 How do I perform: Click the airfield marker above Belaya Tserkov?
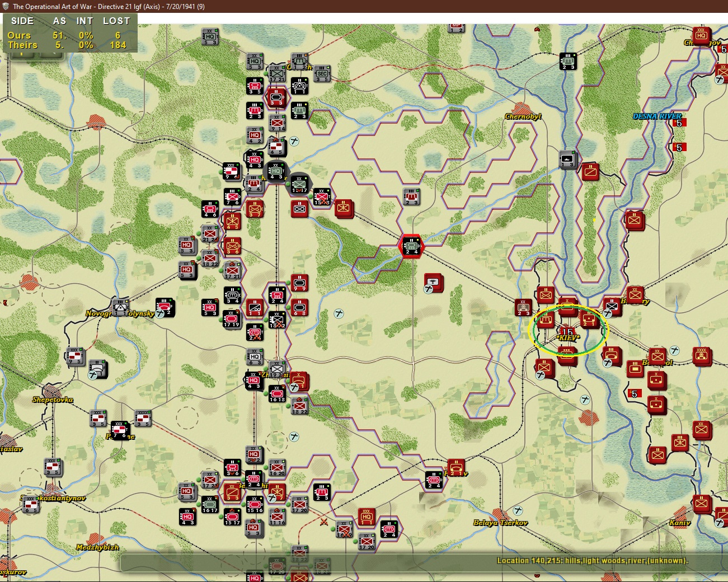click(518, 510)
